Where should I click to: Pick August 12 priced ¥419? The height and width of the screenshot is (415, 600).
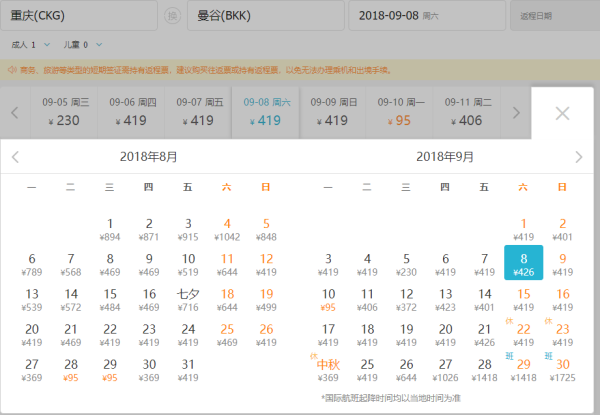click(266, 265)
